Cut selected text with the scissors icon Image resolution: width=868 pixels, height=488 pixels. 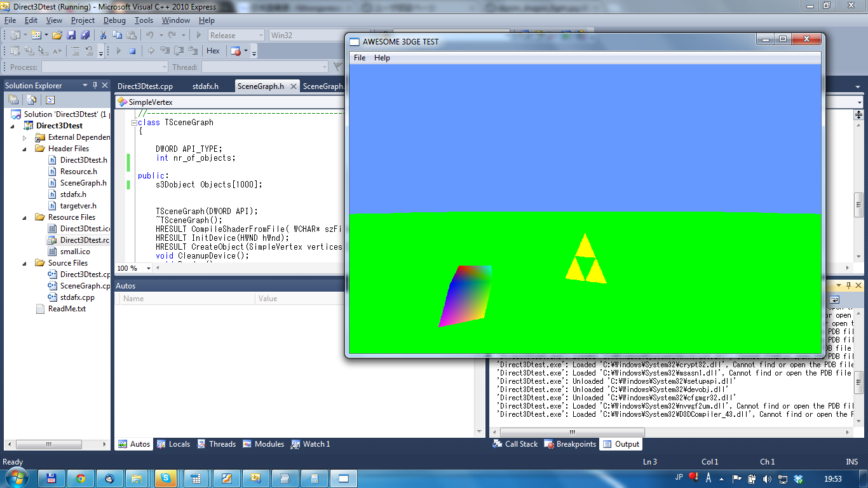[x=102, y=35]
